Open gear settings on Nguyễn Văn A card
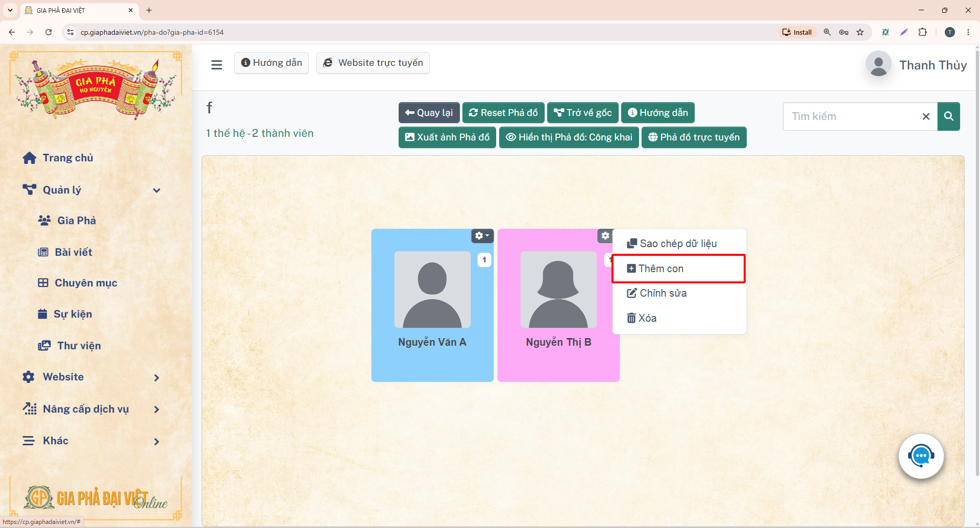The height and width of the screenshot is (528, 980). (x=482, y=236)
